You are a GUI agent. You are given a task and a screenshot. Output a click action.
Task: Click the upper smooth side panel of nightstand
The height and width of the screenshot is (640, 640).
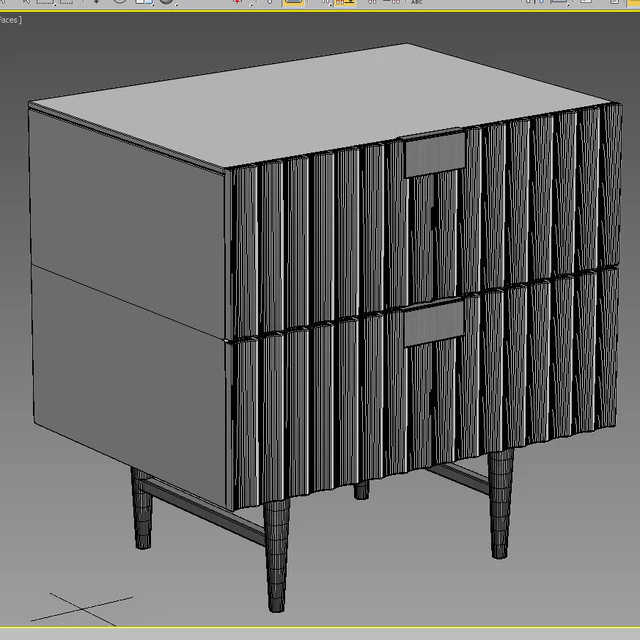[x=128, y=222]
